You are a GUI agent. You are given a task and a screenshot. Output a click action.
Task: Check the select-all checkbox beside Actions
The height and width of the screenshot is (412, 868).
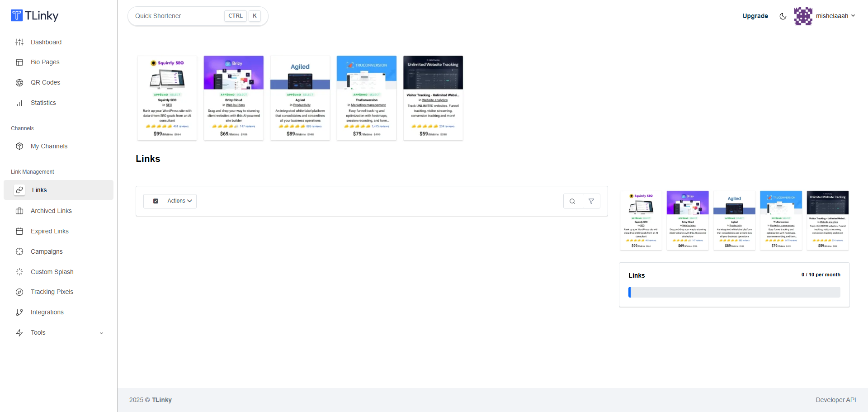click(x=156, y=201)
